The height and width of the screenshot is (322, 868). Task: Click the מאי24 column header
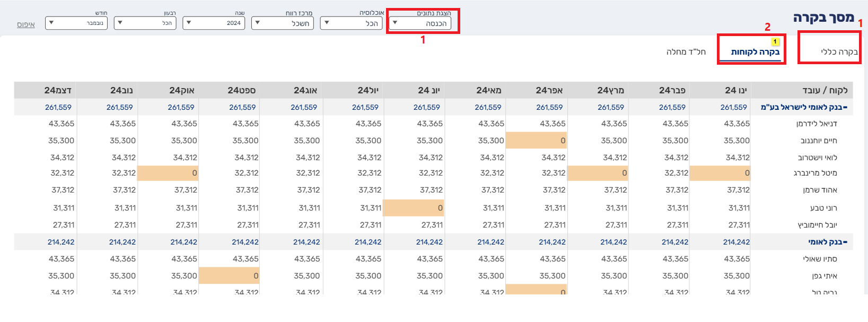pyautogui.click(x=489, y=90)
